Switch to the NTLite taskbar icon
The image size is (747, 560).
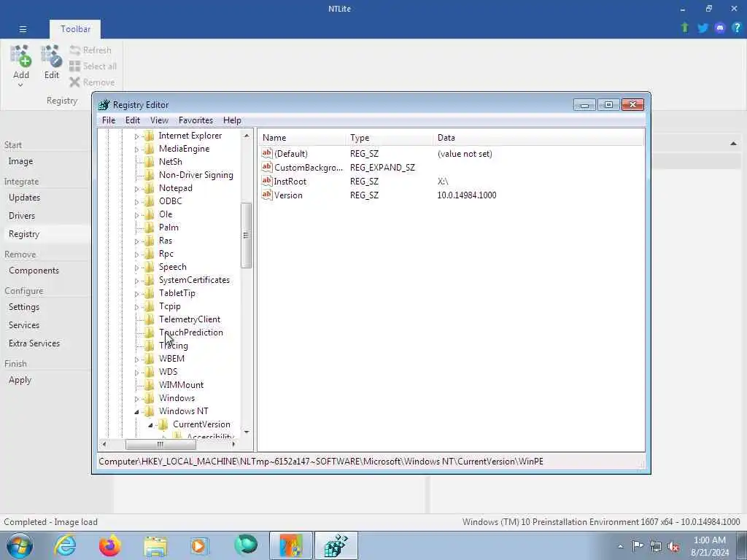point(291,545)
